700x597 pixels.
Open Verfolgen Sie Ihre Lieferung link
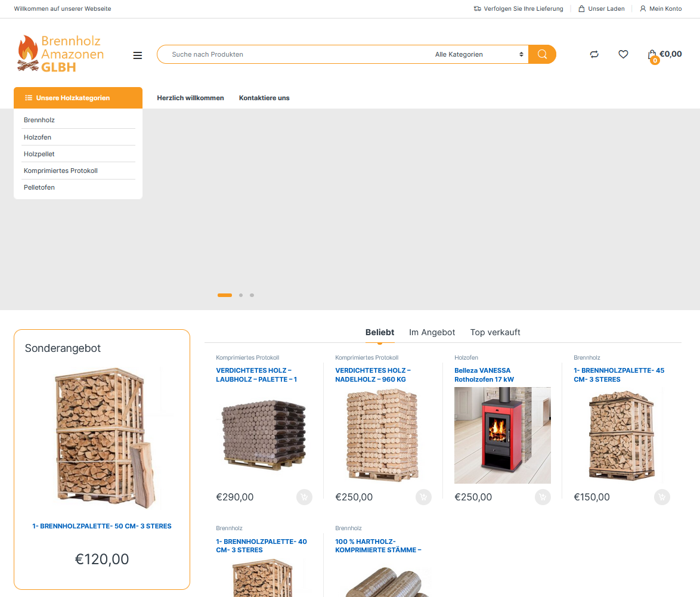tap(518, 8)
